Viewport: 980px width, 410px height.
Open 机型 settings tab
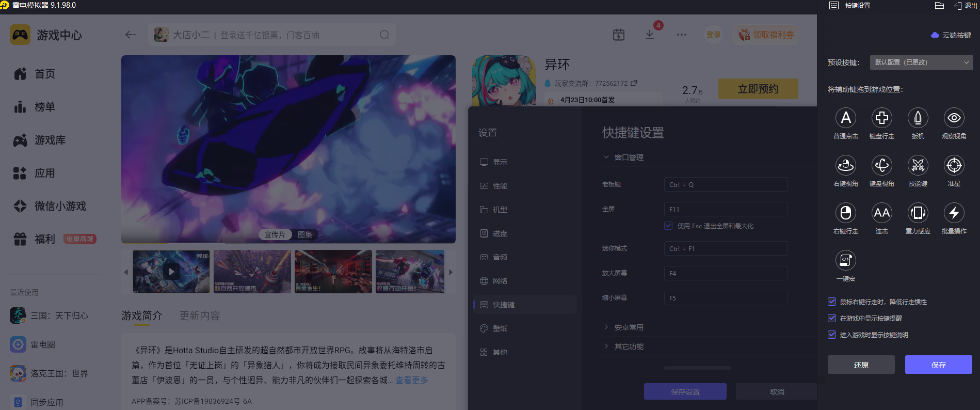pyautogui.click(x=525, y=210)
